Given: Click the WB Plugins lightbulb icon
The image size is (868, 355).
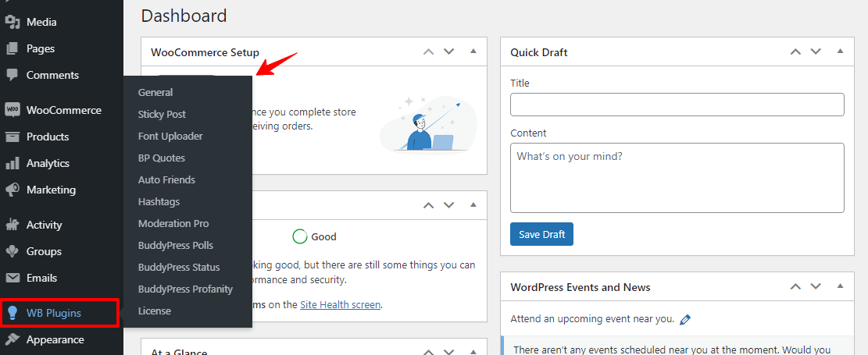Looking at the screenshot, I should point(13,313).
